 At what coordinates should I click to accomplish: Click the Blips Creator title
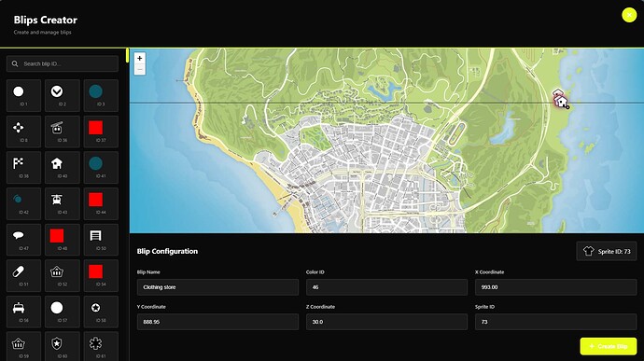pyautogui.click(x=45, y=20)
